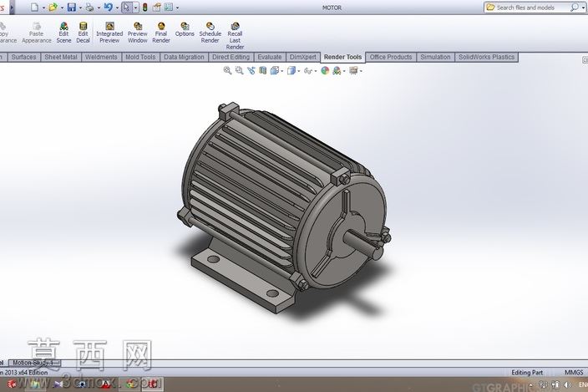Viewport: 588px width, 392px height.
Task: Click the volume speaker icon in system tray
Action: coord(567,384)
